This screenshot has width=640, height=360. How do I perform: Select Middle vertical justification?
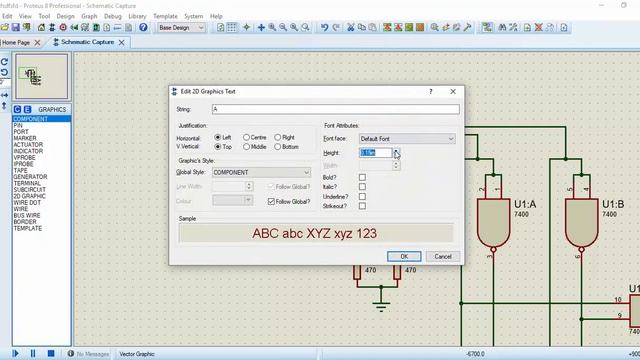pos(247,147)
